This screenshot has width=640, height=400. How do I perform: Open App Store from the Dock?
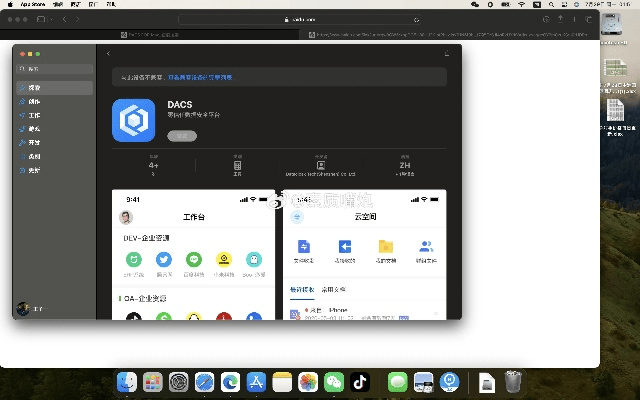(256, 382)
